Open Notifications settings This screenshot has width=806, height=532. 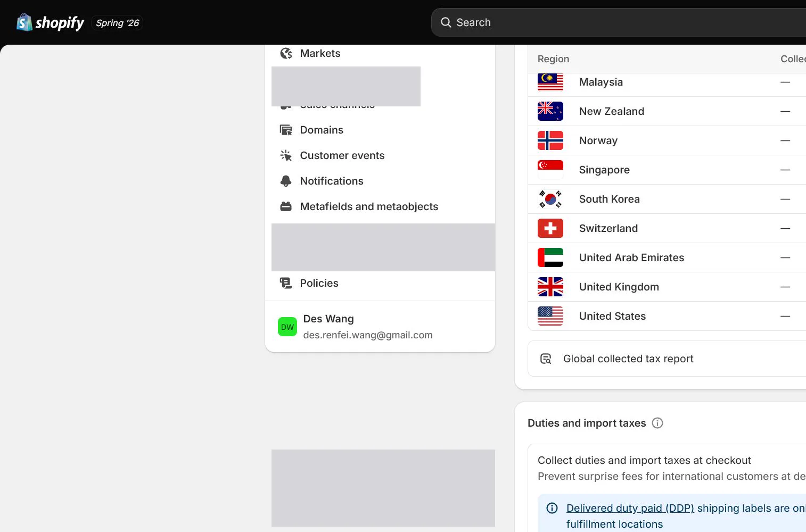click(x=380, y=181)
